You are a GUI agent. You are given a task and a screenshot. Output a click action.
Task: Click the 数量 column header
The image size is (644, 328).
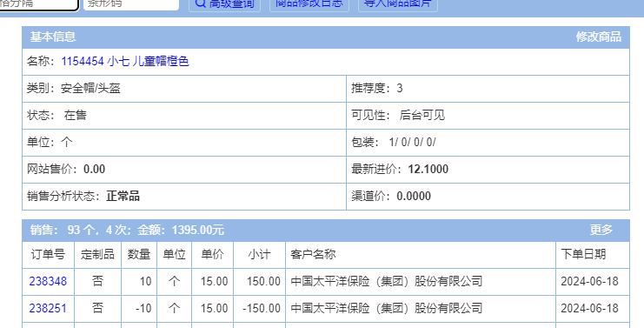click(139, 255)
